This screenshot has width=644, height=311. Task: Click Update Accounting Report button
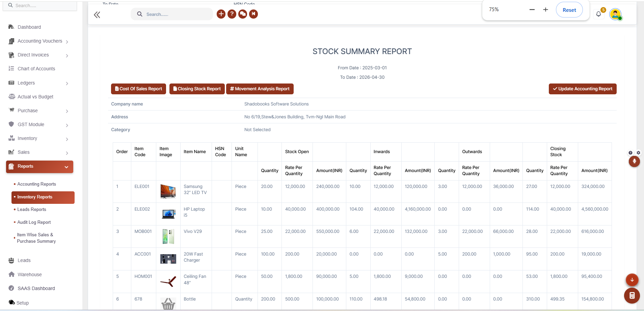tap(583, 89)
